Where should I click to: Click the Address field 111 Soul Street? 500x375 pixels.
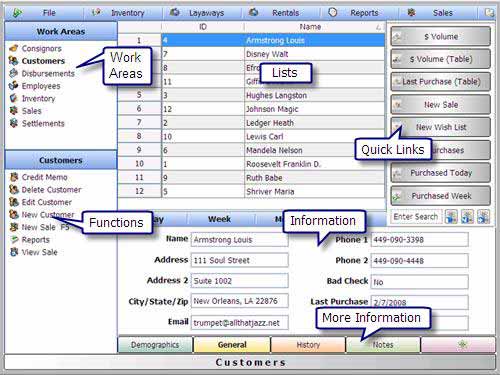coord(239,260)
